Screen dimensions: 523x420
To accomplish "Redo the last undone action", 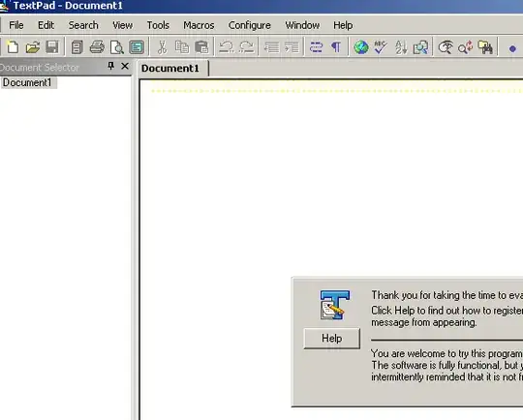I will [247, 47].
